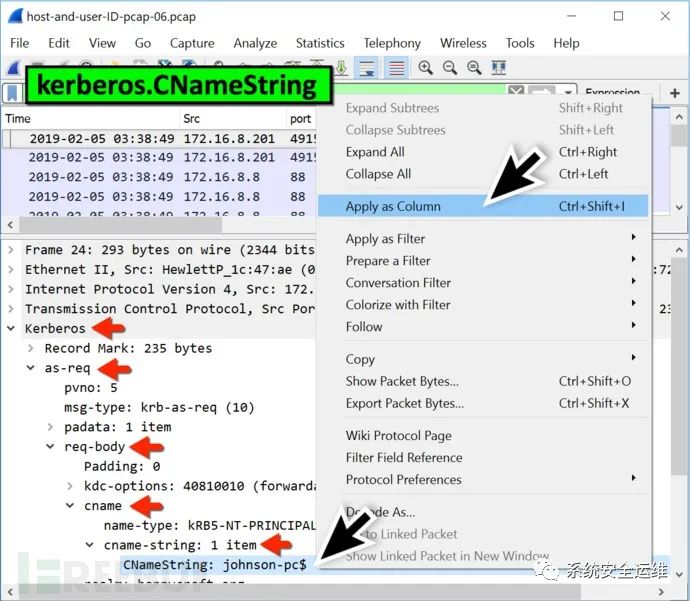Image resolution: width=690 pixels, height=601 pixels.
Task: Open the File menu
Action: pyautogui.click(x=19, y=43)
